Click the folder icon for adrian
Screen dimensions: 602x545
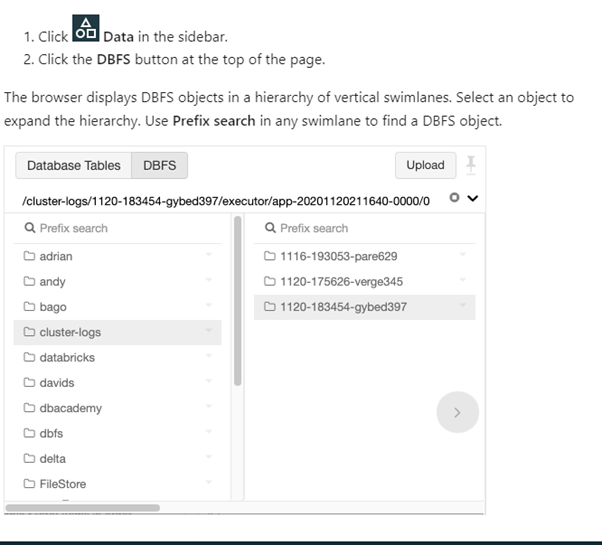[29, 256]
